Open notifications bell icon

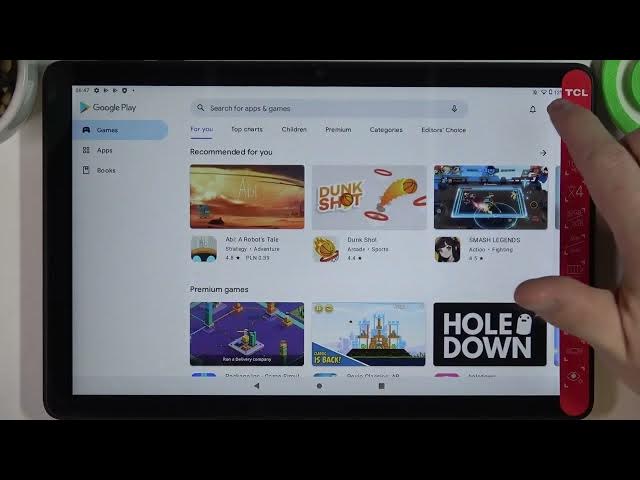tap(533, 109)
